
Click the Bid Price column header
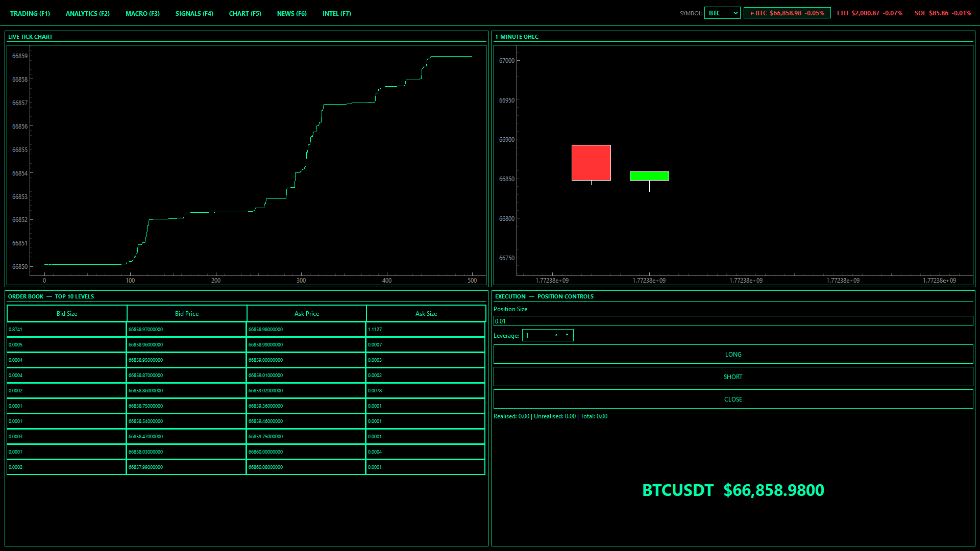pyautogui.click(x=187, y=314)
